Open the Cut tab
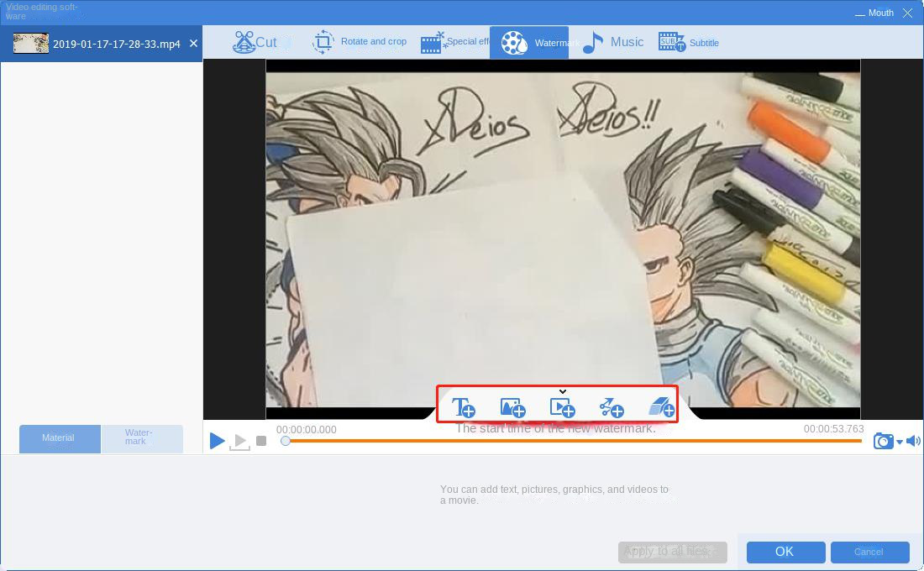Screen dimensions: 924x571 pos(255,43)
